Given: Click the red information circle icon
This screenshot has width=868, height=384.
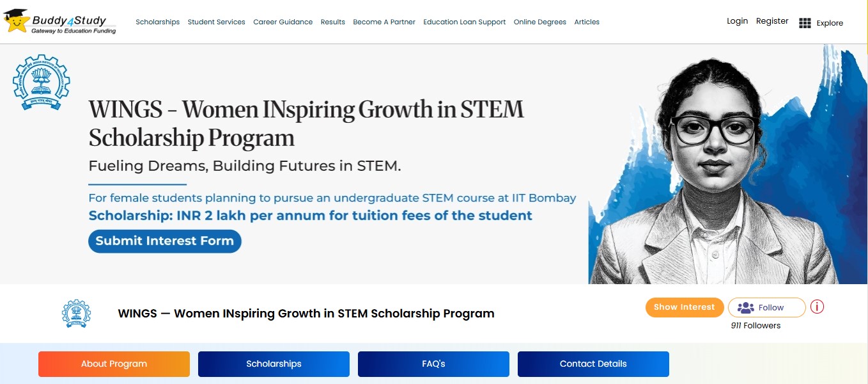Looking at the screenshot, I should click(817, 307).
